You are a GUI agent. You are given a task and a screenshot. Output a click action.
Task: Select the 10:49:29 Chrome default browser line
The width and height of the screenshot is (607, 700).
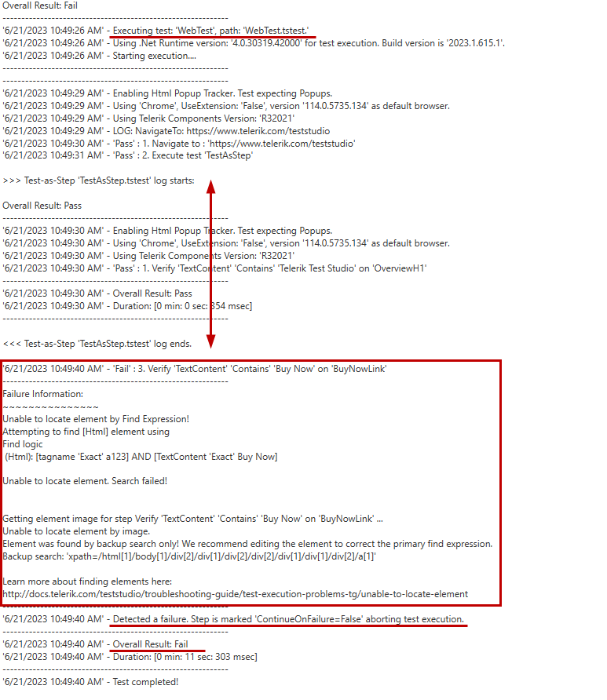tap(226, 106)
